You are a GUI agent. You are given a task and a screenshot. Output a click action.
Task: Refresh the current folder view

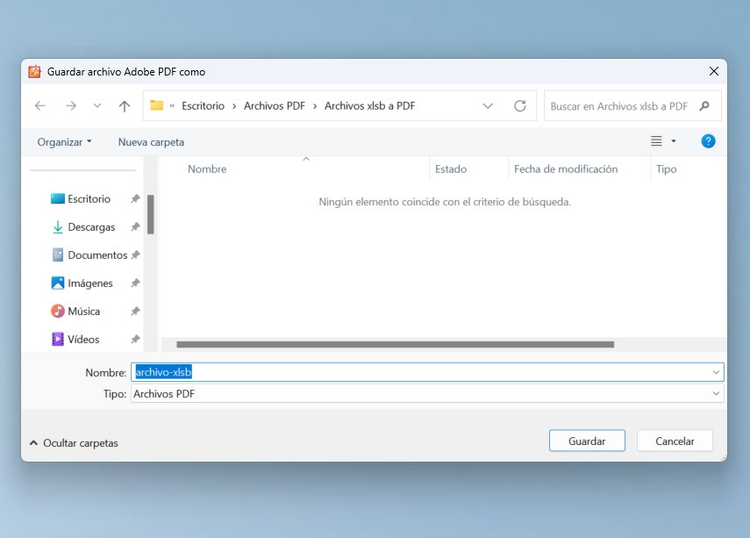click(520, 106)
